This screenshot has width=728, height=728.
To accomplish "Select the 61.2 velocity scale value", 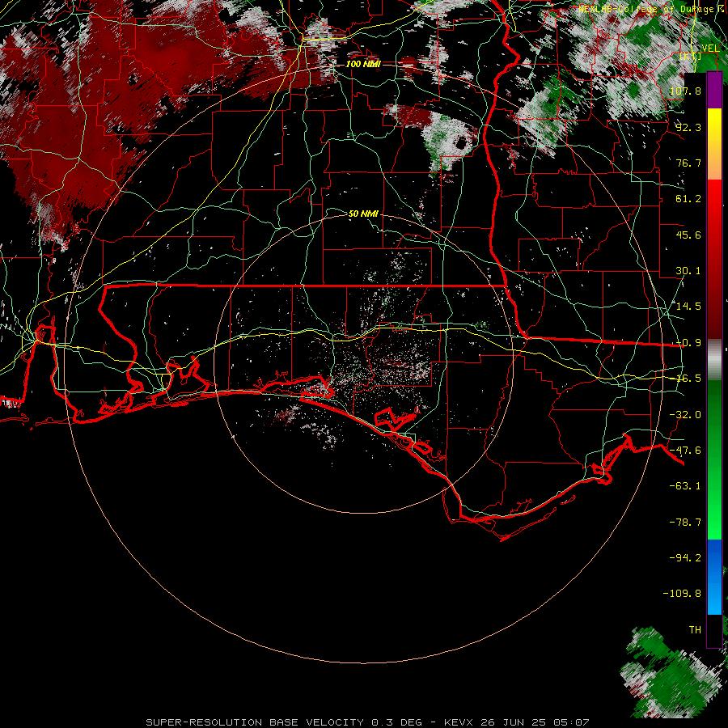I will pos(688,199).
